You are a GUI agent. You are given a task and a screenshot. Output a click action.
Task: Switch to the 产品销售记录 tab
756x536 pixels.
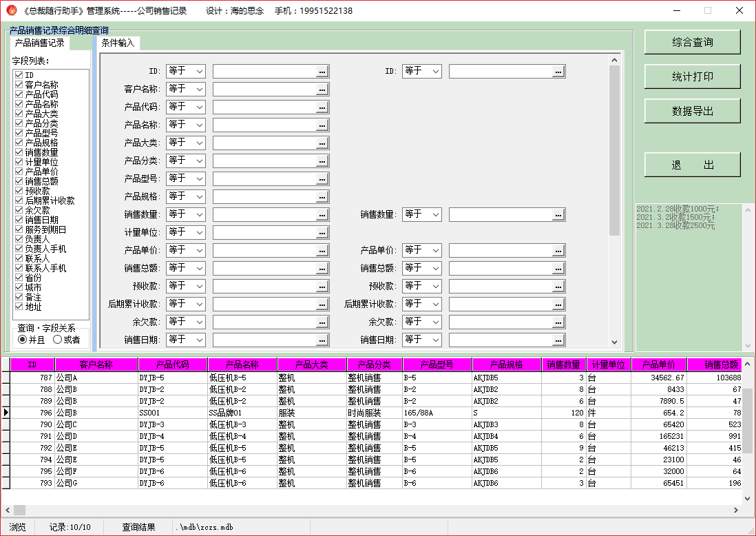tap(39, 43)
